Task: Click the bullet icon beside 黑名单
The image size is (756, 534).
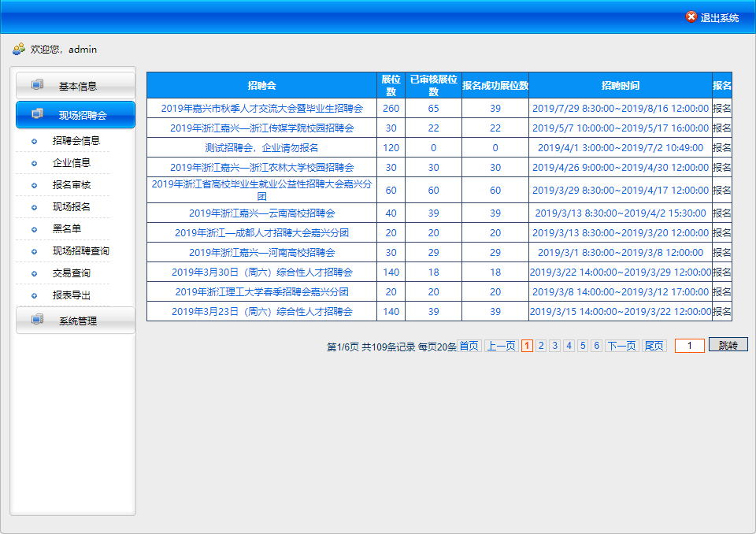Action: [34, 229]
